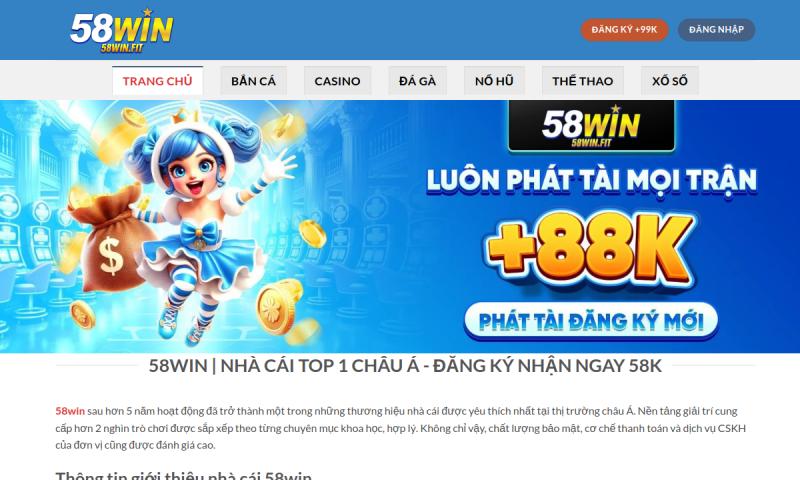Screen dimensions: 800x480
Task: Click the large gold coin near the mascot's feet
Action: click(279, 307)
